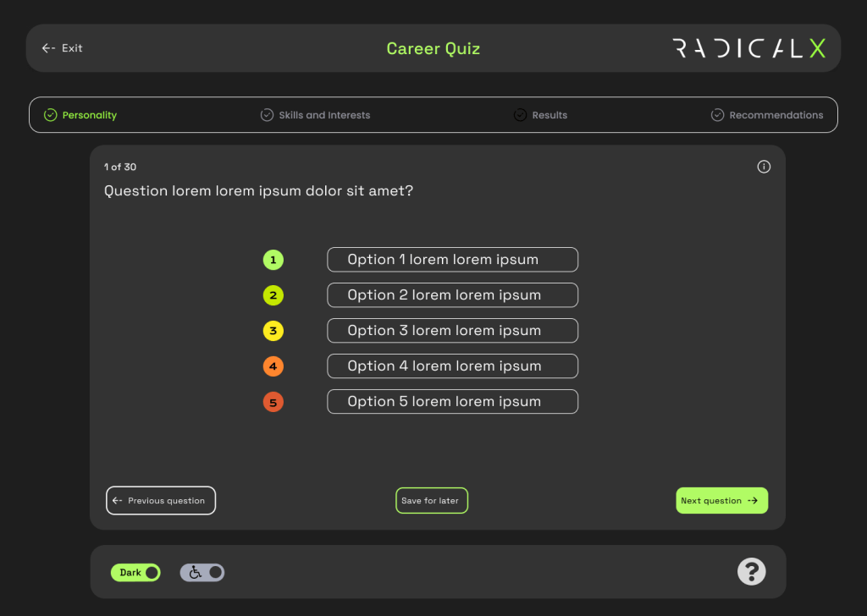Click Save for later
The width and height of the screenshot is (867, 616).
pos(432,500)
